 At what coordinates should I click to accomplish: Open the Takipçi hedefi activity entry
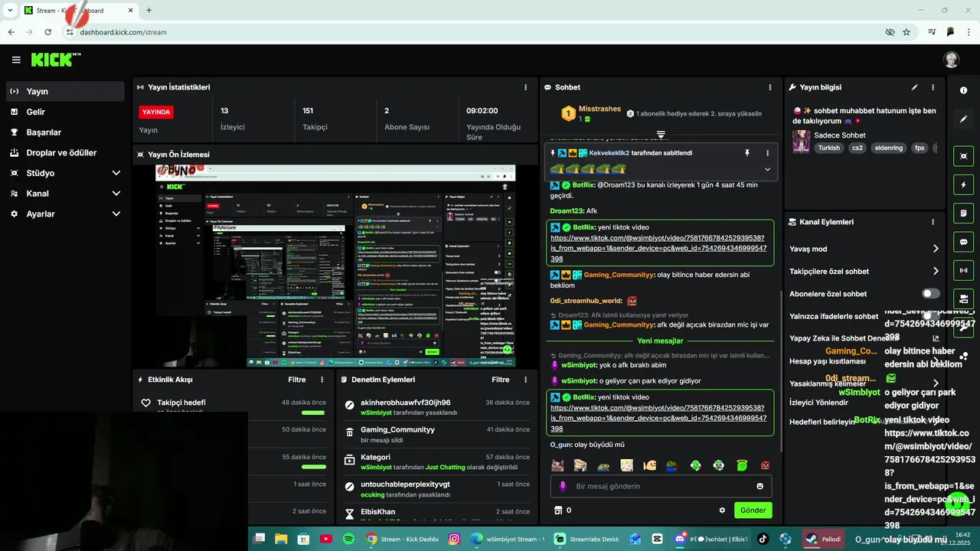point(234,407)
